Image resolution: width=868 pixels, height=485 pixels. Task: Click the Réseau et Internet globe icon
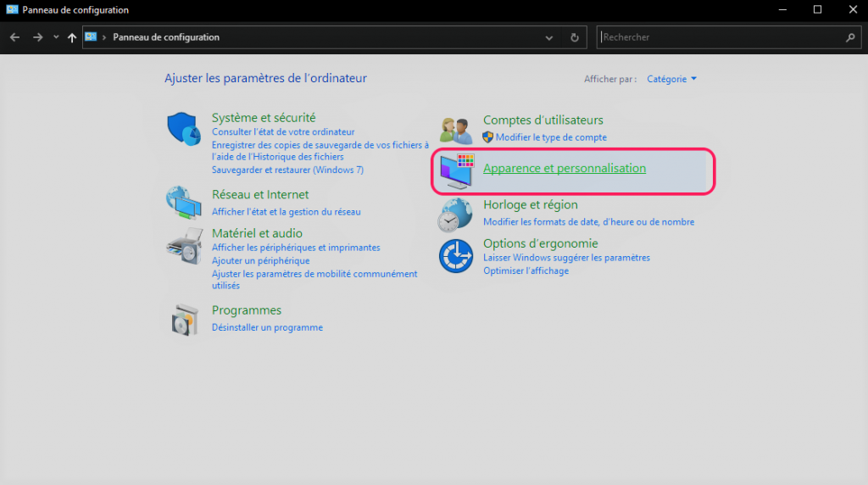[x=184, y=203]
